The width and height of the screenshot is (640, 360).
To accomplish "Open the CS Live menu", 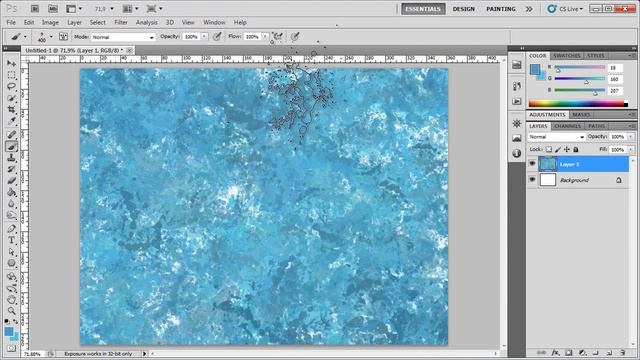I will coord(566,9).
